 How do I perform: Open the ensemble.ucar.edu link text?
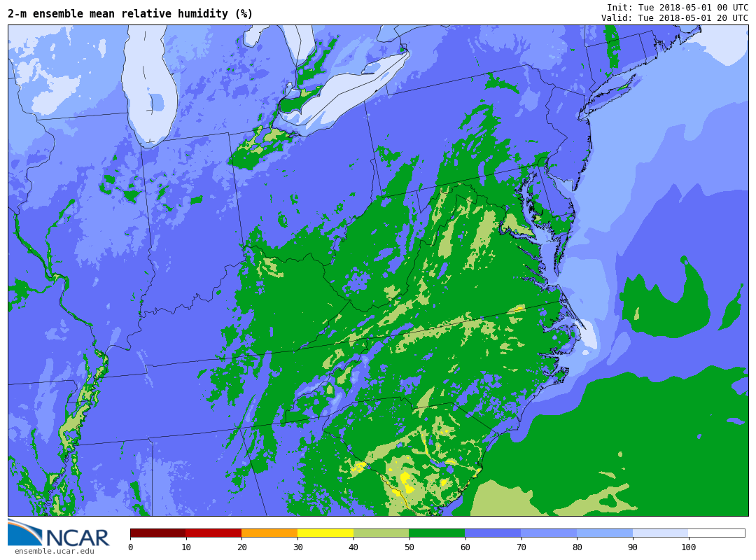[55, 552]
